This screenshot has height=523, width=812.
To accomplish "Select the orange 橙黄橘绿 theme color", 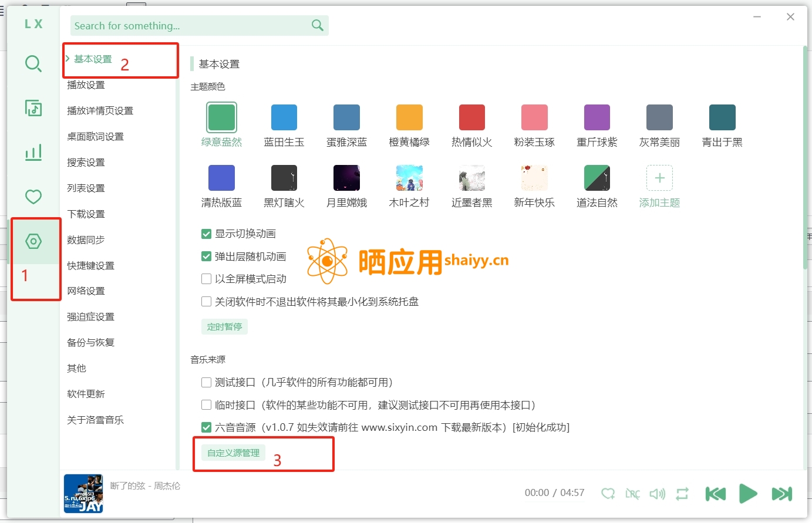I will pyautogui.click(x=409, y=117).
